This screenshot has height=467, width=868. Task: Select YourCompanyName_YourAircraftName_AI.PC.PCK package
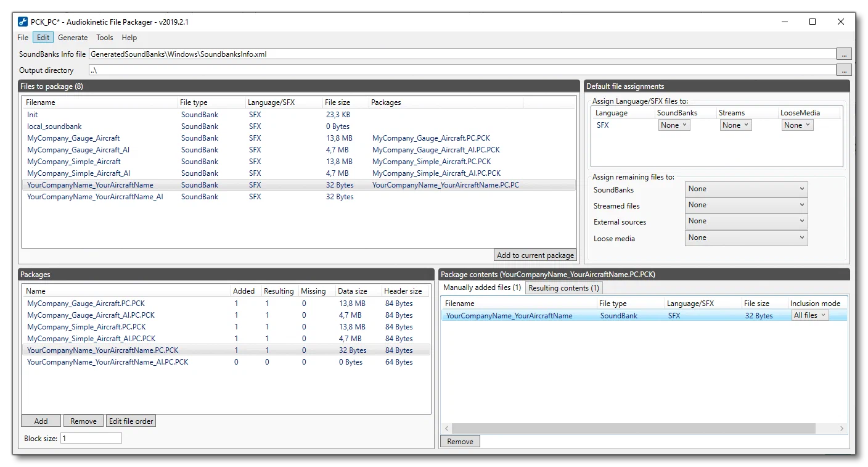(x=226, y=362)
